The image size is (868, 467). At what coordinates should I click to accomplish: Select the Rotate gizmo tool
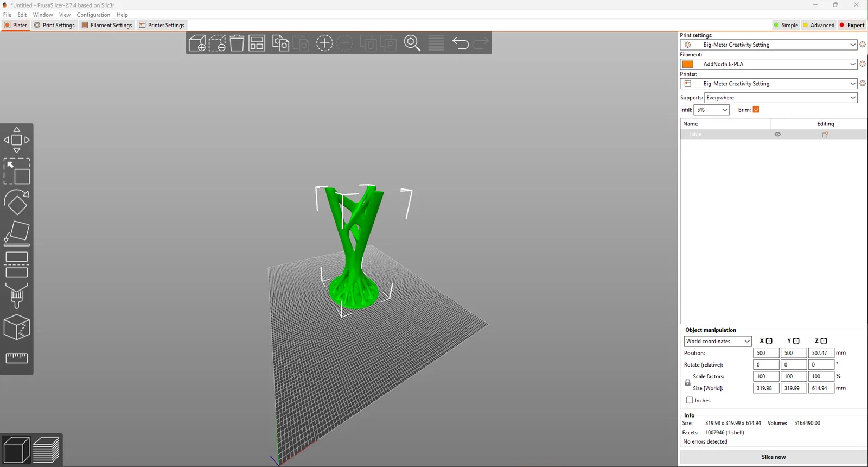point(17,202)
